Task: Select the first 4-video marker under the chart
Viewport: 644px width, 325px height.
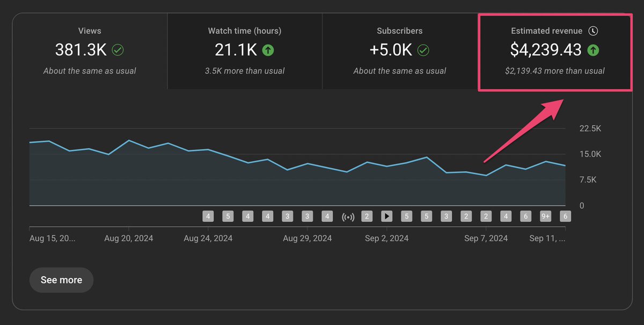Action: coord(208,216)
